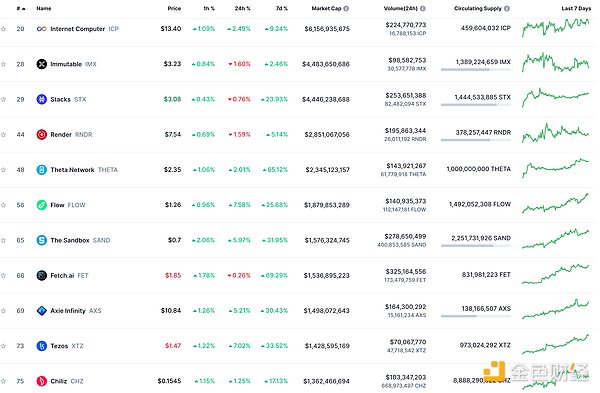The width and height of the screenshot is (600, 393).
Task: Open the Market Cap info tooltip icon
Action: click(x=346, y=8)
